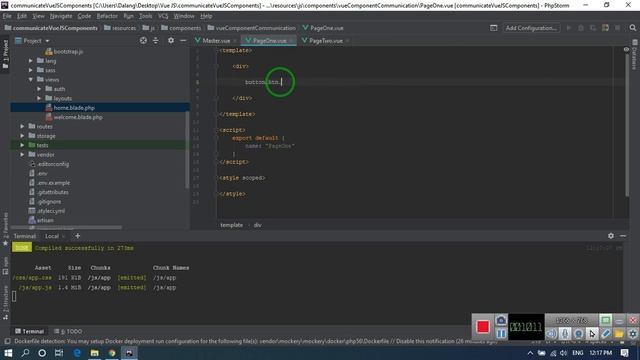Close the PageOne.vue tab
The height and width of the screenshot is (360, 640).
point(291,41)
